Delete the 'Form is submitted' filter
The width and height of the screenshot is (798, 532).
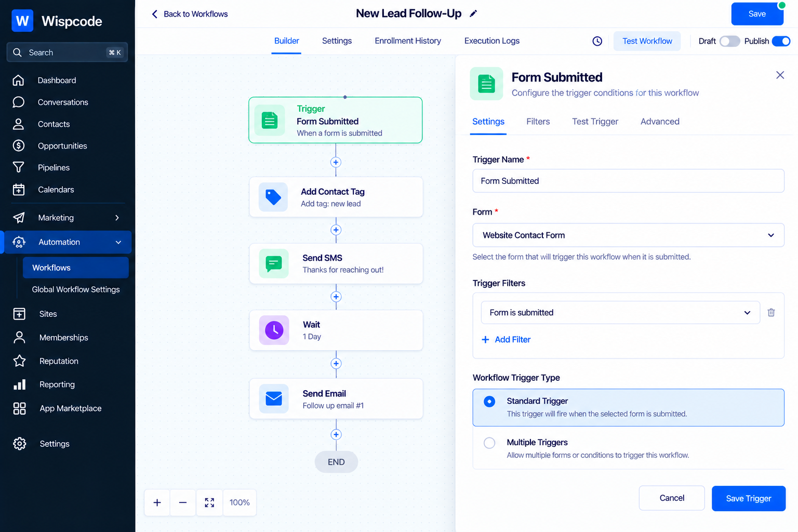coord(771,312)
